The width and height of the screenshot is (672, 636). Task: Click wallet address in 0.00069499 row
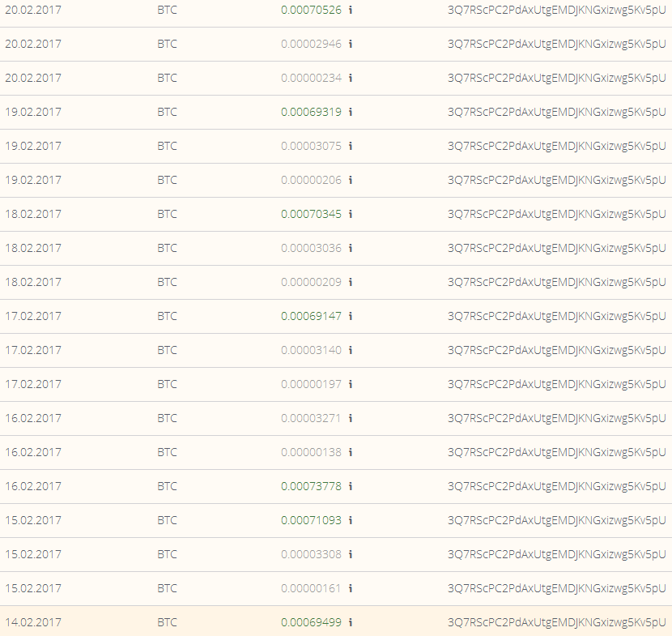(557, 622)
